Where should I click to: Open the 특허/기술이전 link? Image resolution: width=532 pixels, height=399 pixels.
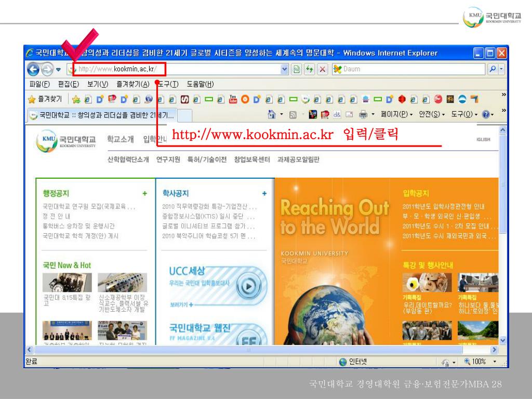click(207, 159)
